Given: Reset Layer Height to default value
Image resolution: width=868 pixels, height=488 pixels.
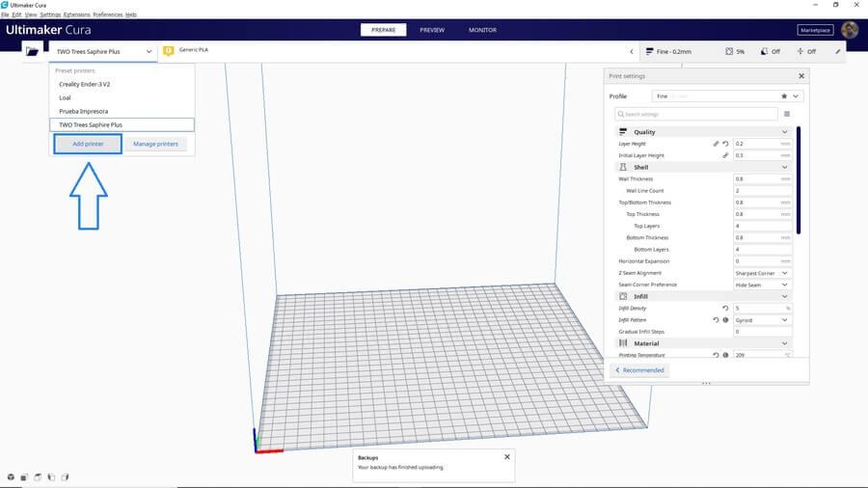Looking at the screenshot, I should tap(725, 144).
